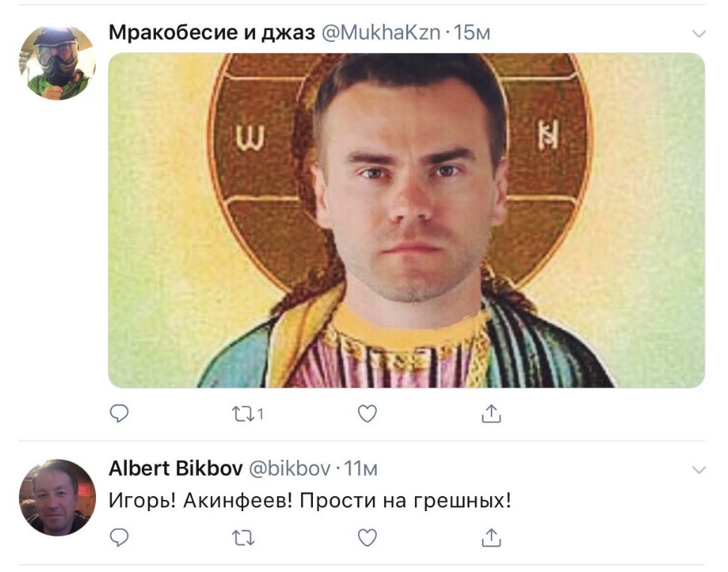Reply to the Мракобесие и джаз tweet
Image resolution: width=728 pixels, height=572 pixels.
click(119, 413)
